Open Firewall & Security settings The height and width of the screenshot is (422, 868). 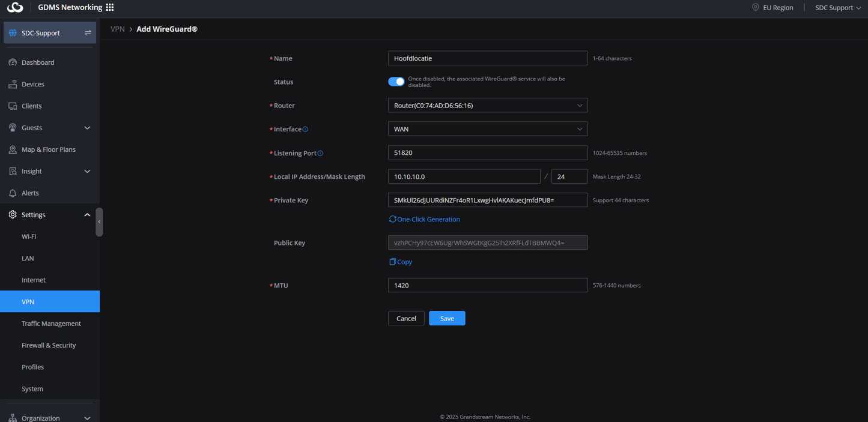click(x=50, y=345)
